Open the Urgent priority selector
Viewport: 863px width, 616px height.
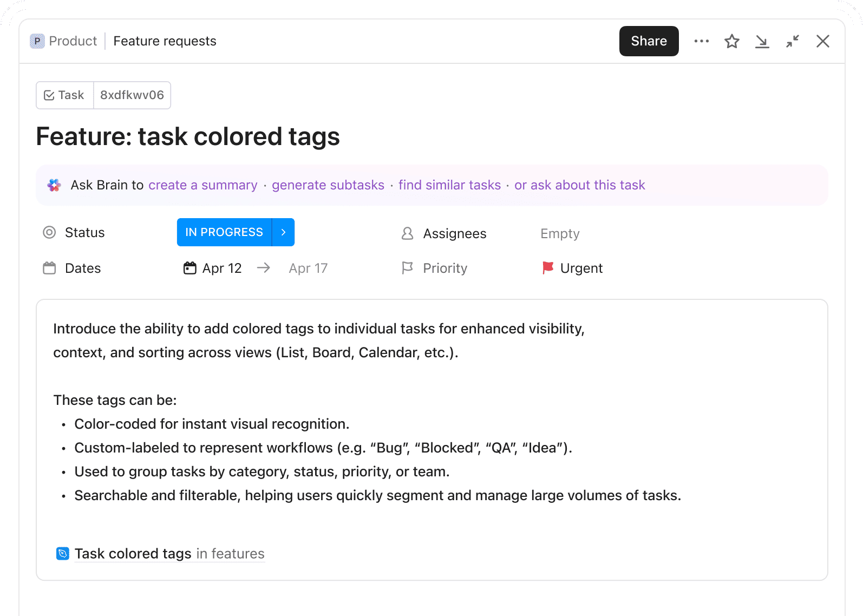tap(572, 268)
